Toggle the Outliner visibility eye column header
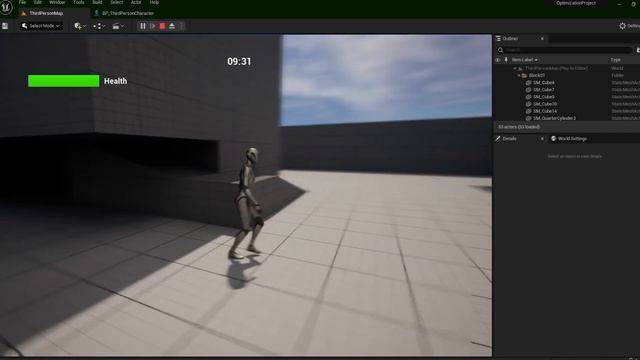The image size is (640, 360). pos(498,60)
